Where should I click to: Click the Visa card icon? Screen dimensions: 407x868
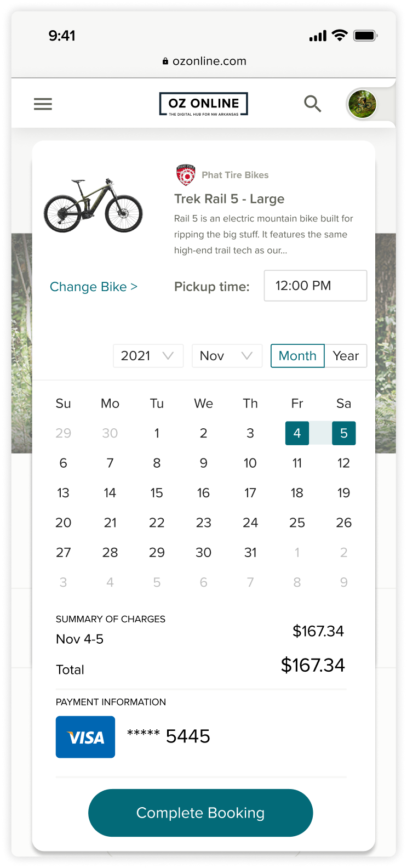pos(85,737)
